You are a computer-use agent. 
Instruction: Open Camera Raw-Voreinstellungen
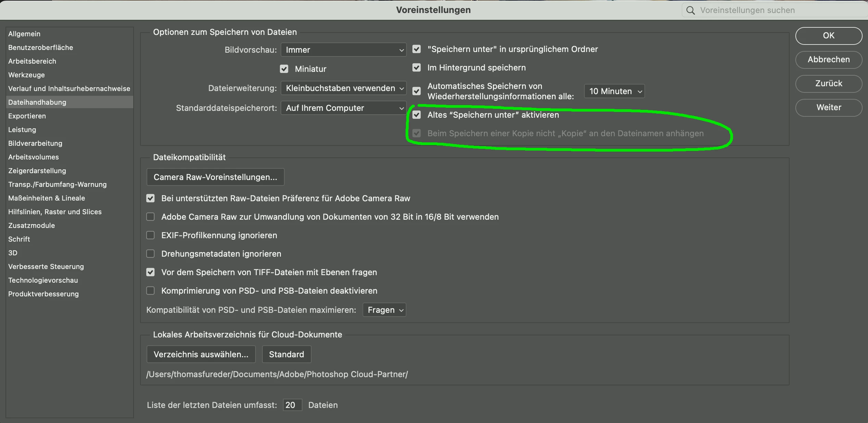click(x=215, y=177)
